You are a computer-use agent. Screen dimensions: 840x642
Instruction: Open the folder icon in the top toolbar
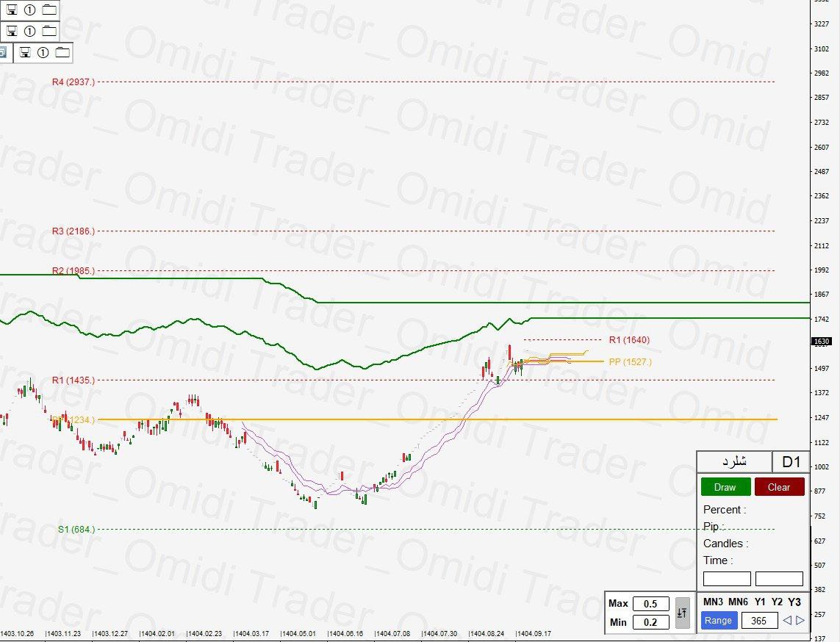pyautogui.click(x=49, y=10)
